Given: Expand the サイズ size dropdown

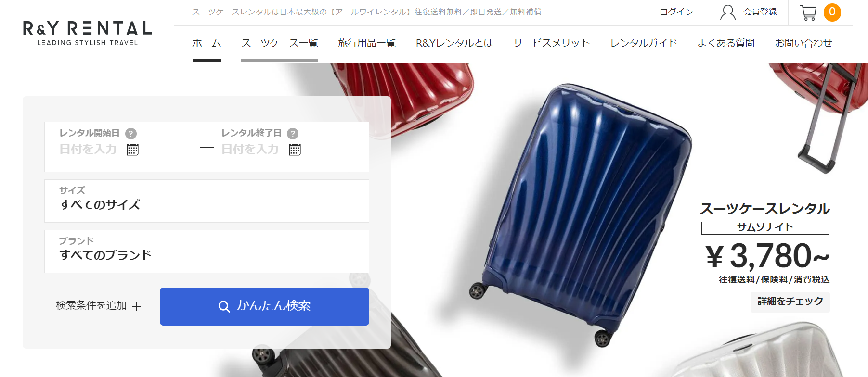Looking at the screenshot, I should 207,201.
